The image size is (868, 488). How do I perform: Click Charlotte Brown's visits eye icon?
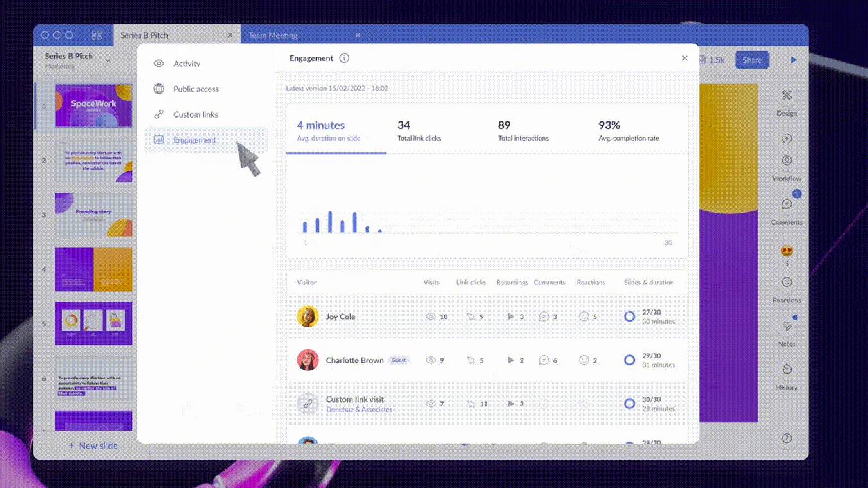(x=431, y=360)
